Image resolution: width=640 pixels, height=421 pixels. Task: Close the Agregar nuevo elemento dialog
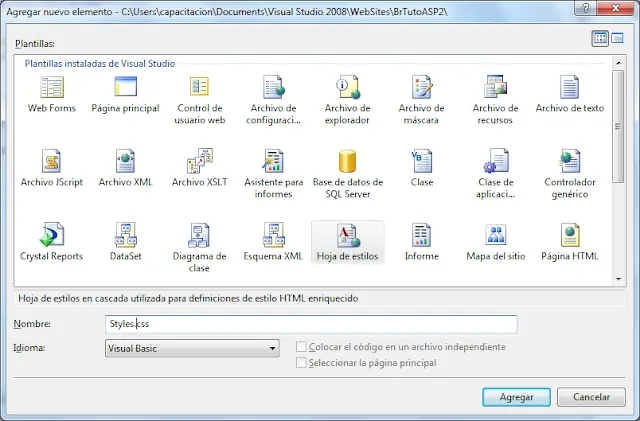(x=616, y=8)
